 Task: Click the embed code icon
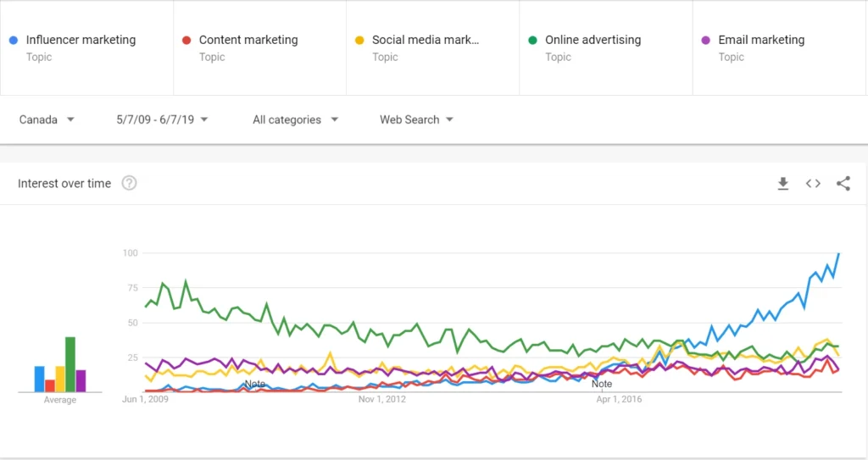click(x=813, y=184)
